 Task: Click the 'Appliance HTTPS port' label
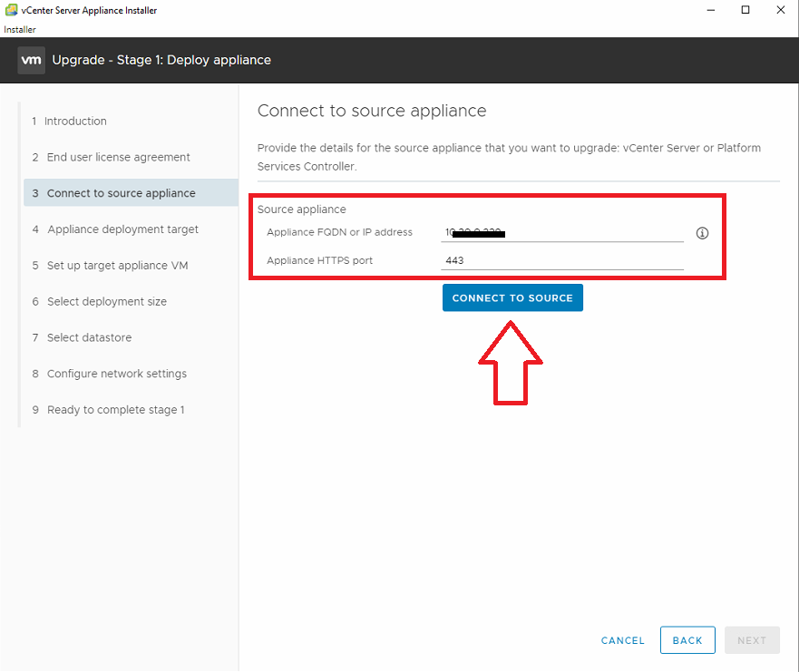point(319,260)
